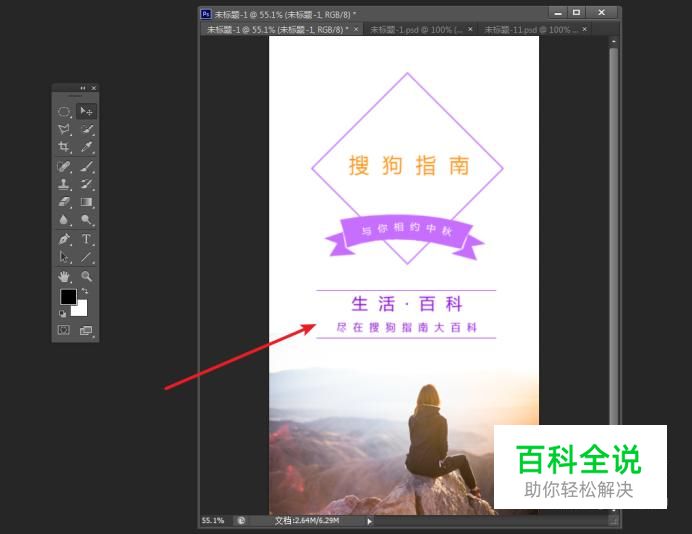Open the foreground color picker
Screen dimensions: 692x534
(68, 297)
